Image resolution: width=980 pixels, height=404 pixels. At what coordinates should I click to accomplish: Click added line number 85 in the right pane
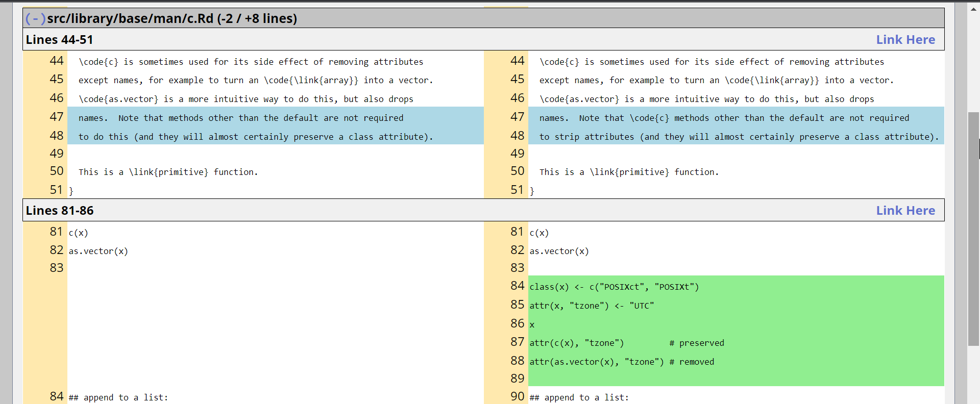pos(517,305)
